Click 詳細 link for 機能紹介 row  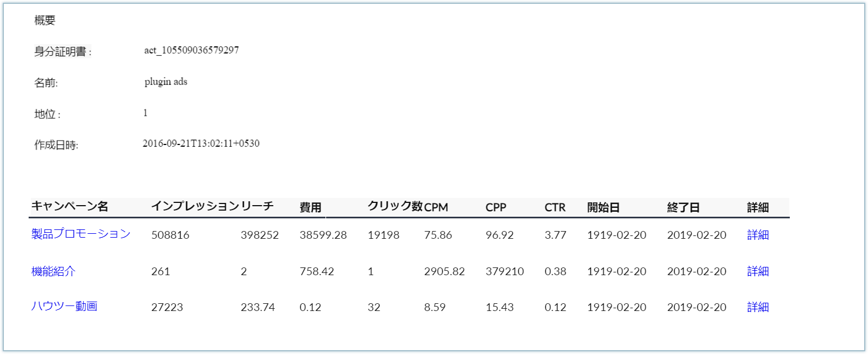(x=758, y=271)
